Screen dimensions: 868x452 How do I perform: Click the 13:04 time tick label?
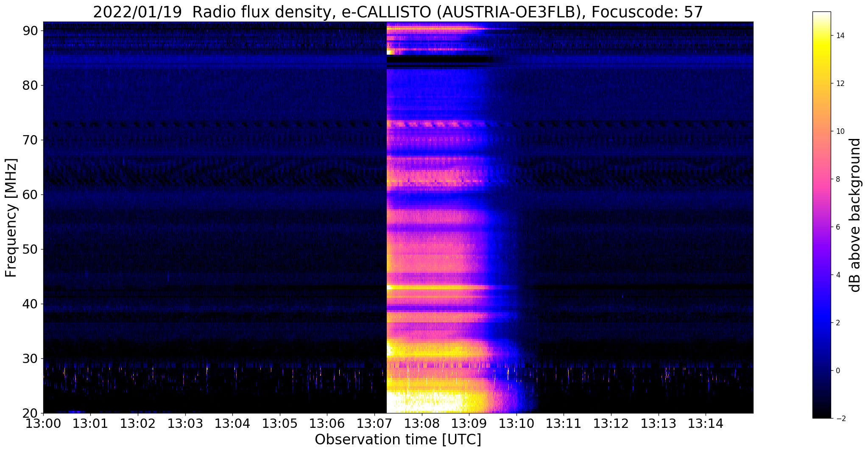(x=232, y=423)
